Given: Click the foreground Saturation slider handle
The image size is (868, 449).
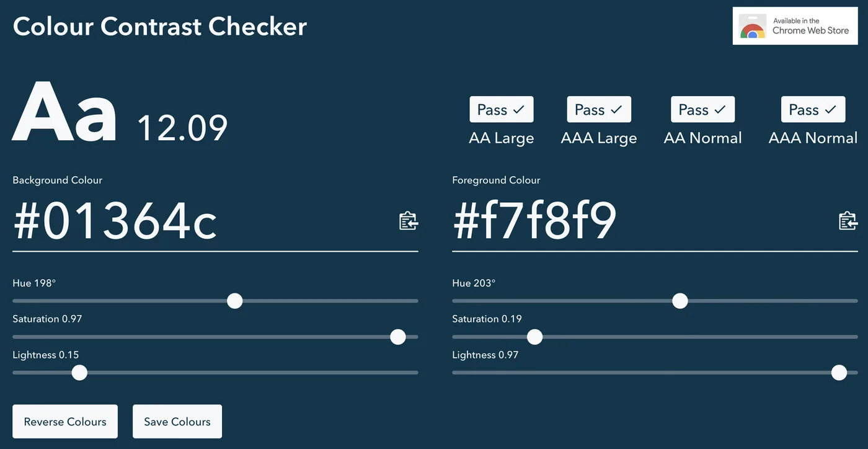Looking at the screenshot, I should (x=534, y=337).
